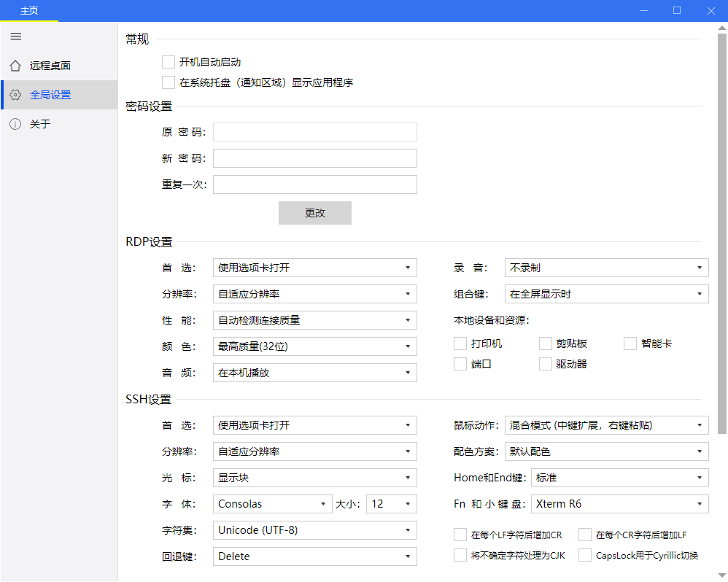Check 在每个LF字符后增加CR

click(460, 535)
